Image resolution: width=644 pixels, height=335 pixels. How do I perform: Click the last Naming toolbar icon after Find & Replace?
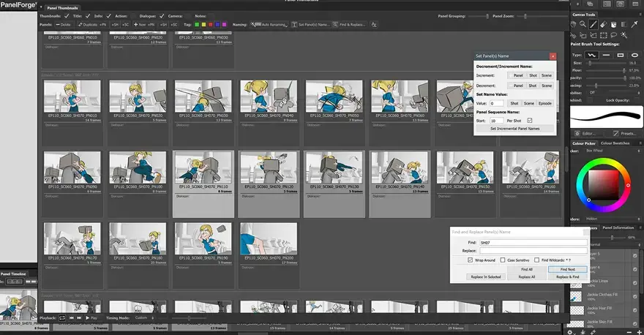pos(374,25)
